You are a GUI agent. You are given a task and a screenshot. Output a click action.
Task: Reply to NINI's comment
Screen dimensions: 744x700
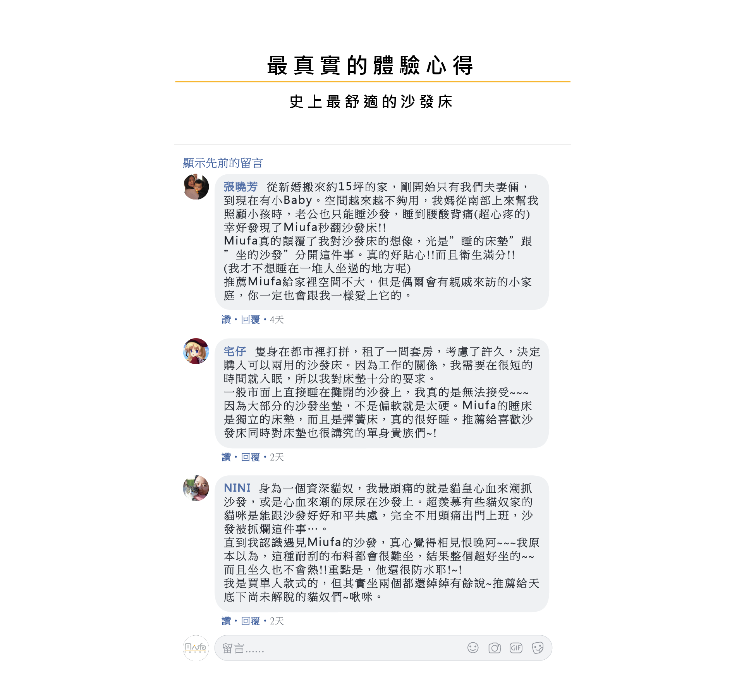pyautogui.click(x=250, y=621)
